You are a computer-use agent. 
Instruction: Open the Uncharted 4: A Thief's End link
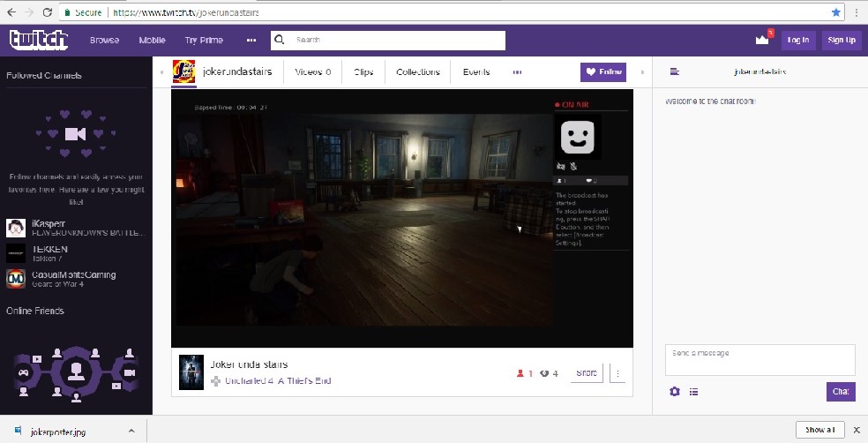click(278, 381)
